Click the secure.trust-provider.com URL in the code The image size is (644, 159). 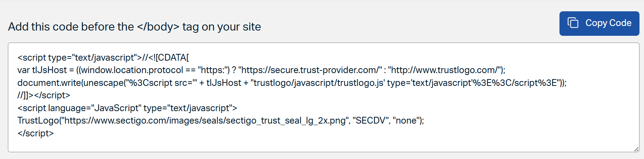310,70
